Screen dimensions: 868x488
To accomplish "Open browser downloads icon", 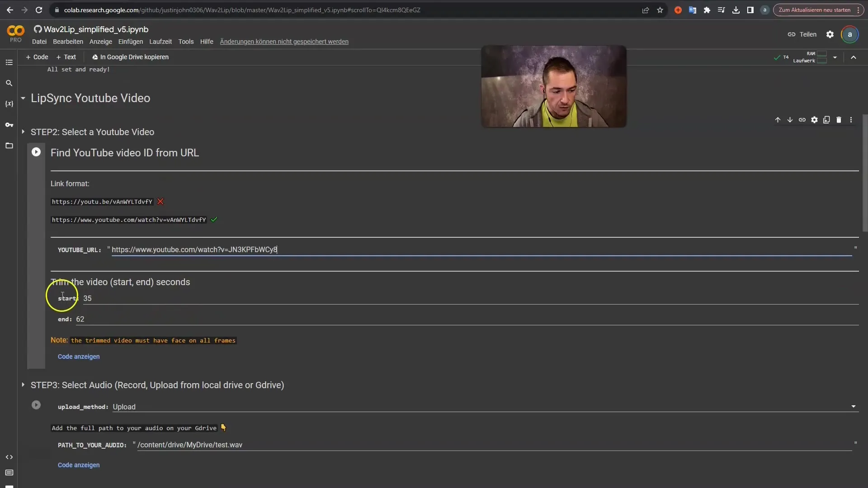I will point(736,10).
